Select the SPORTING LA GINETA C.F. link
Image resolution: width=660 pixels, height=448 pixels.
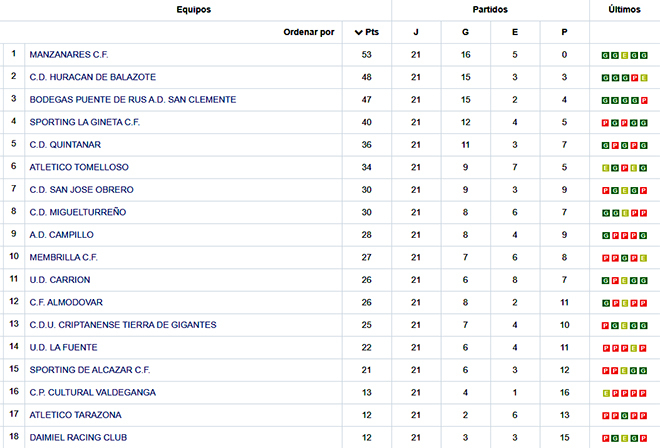coord(85,122)
